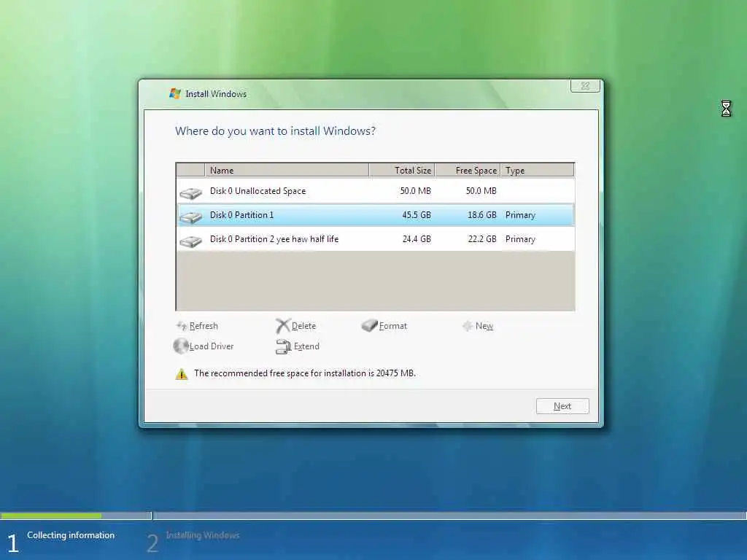The height and width of the screenshot is (560, 747).
Task: Click the setup progress bar at bottom
Action: (x=373, y=516)
